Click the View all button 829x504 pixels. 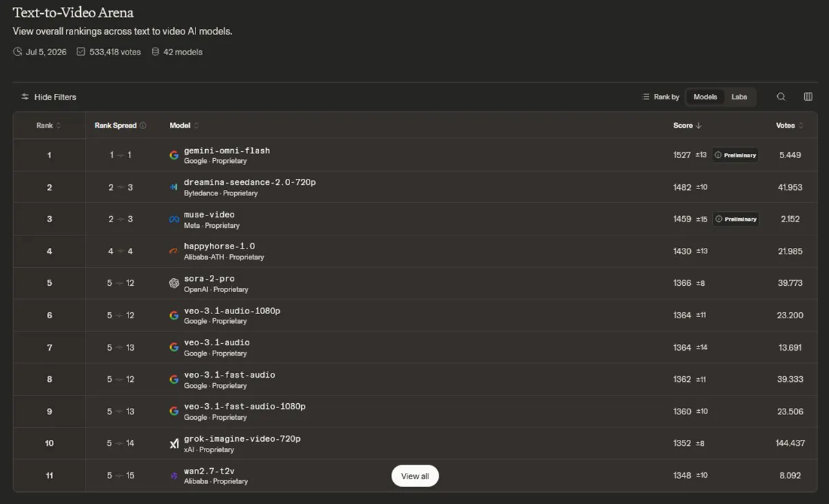(x=415, y=476)
